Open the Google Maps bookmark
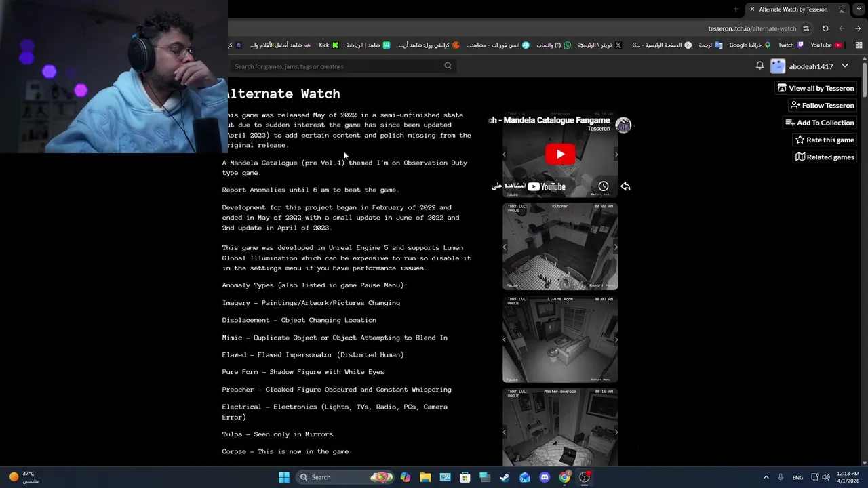This screenshot has height=488, width=868. tap(750, 45)
